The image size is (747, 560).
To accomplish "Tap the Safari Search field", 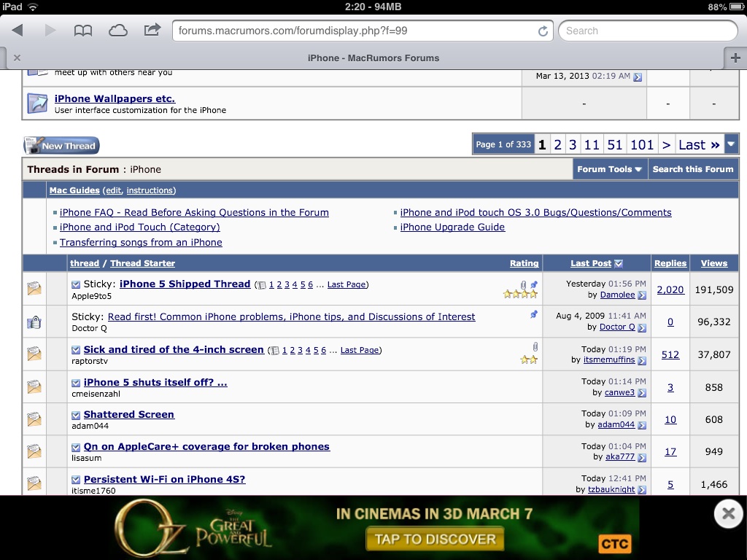I will point(648,31).
